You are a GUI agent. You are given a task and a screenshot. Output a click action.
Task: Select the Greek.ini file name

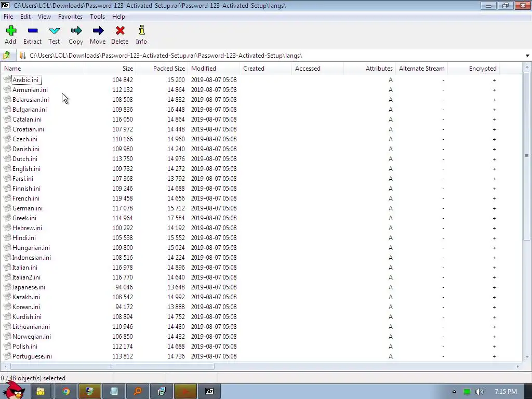coord(24,218)
